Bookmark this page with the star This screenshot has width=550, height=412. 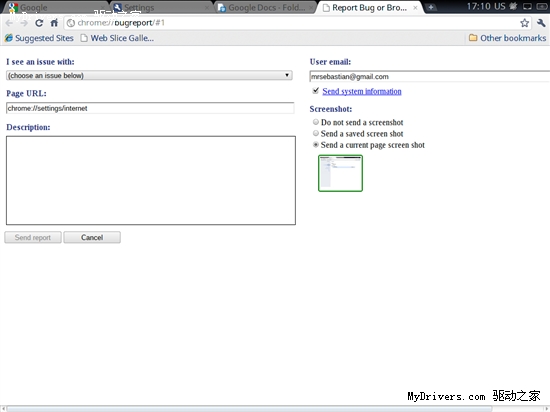pyautogui.click(x=524, y=23)
